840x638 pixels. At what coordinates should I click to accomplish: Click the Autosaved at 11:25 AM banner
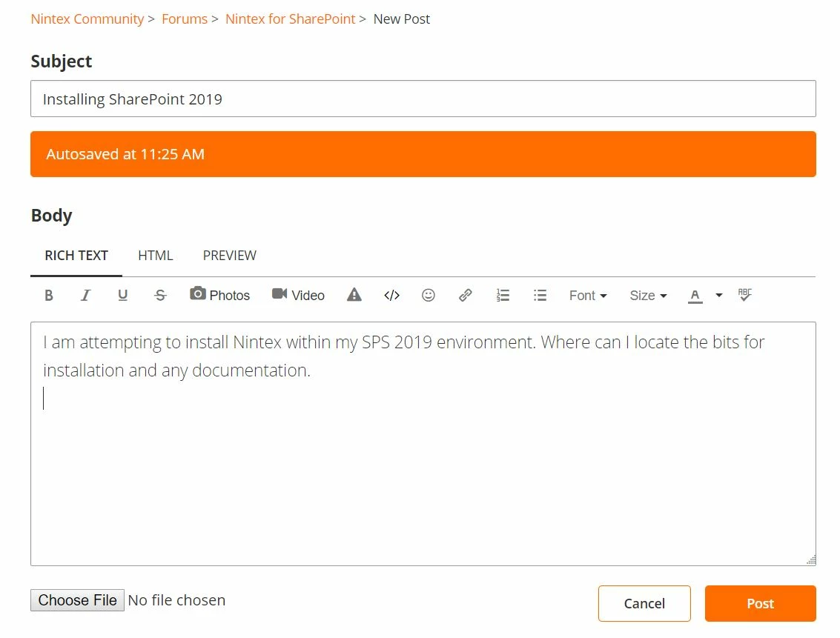coord(423,154)
